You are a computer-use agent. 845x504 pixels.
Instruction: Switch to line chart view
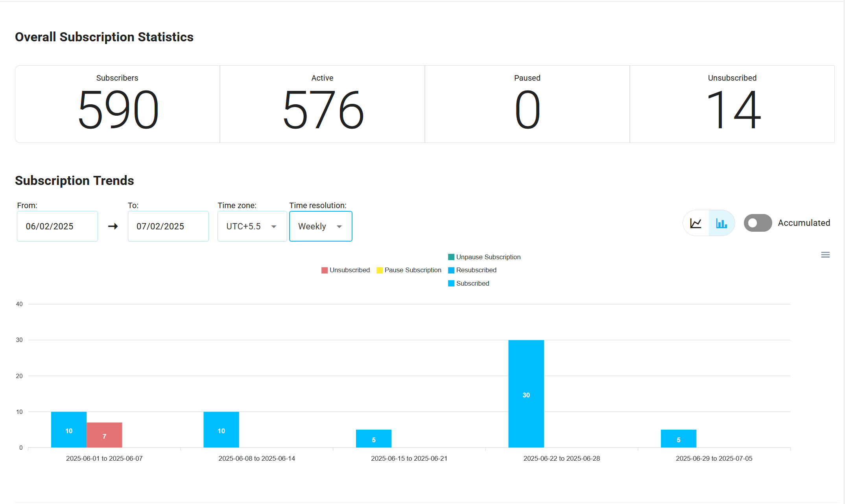pyautogui.click(x=696, y=223)
